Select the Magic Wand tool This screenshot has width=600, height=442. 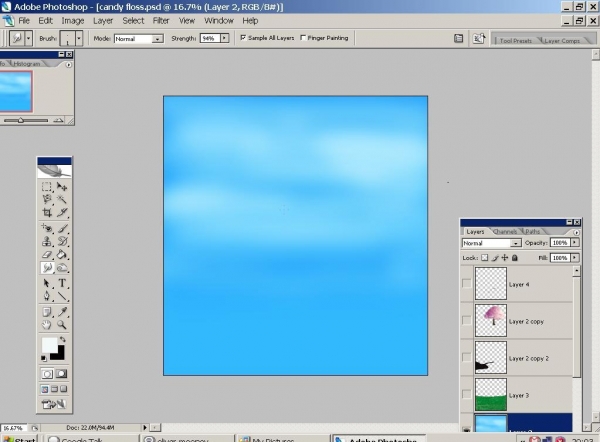[62, 199]
